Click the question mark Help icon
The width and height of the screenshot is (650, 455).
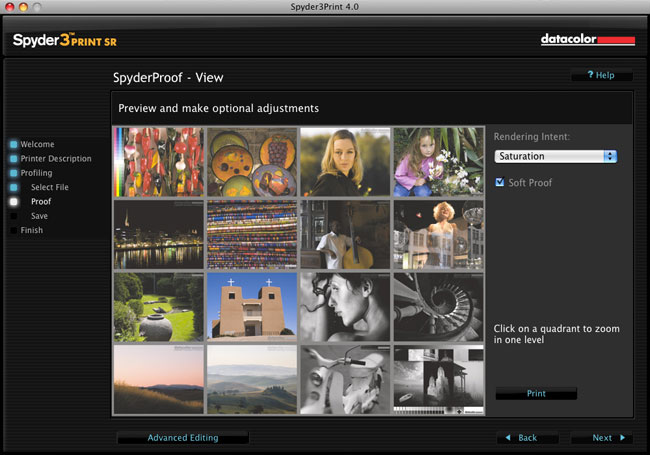590,75
